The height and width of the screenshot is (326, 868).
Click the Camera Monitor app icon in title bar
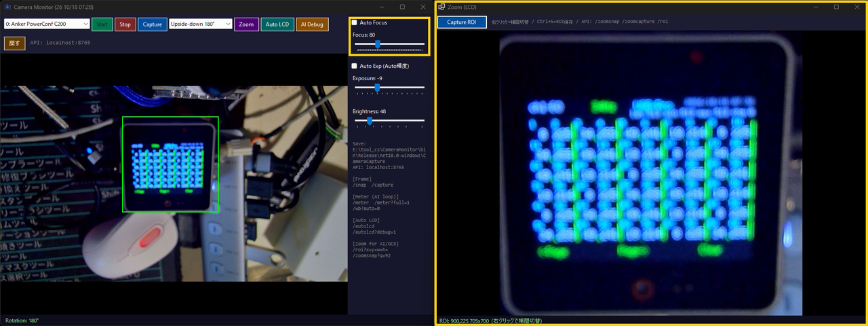tap(7, 7)
